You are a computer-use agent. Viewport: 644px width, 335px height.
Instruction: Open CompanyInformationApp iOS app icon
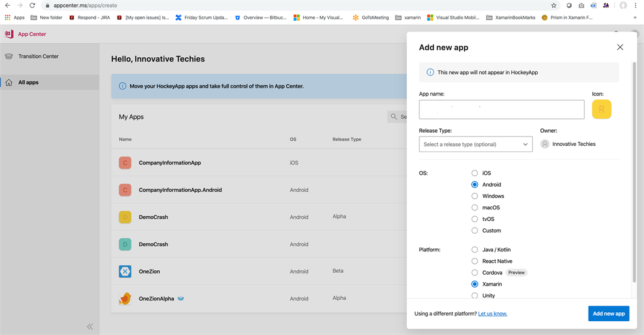point(125,163)
